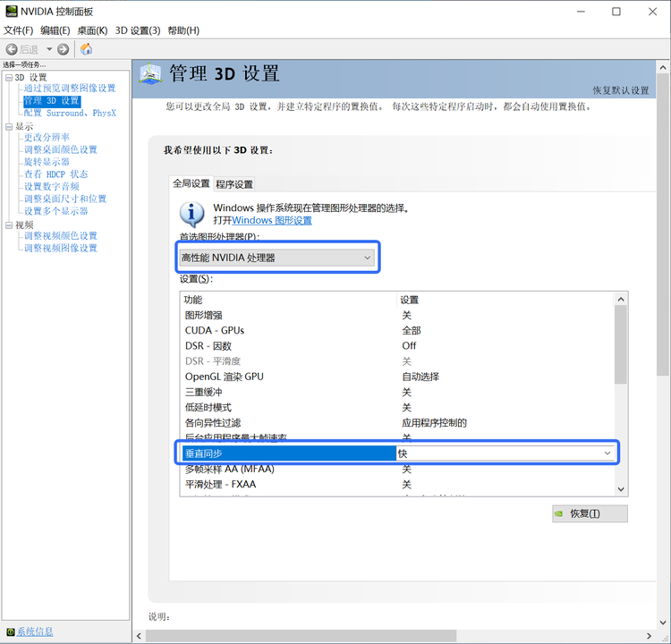Viewport: 671px width, 644px height.
Task: Select the DSR - 因数 setting row
Action: pyautogui.click(x=398, y=346)
